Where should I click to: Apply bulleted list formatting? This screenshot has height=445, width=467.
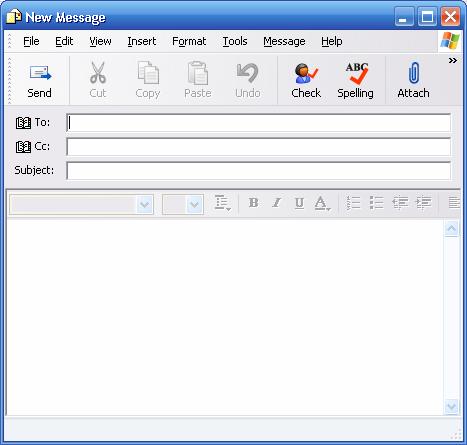point(376,202)
